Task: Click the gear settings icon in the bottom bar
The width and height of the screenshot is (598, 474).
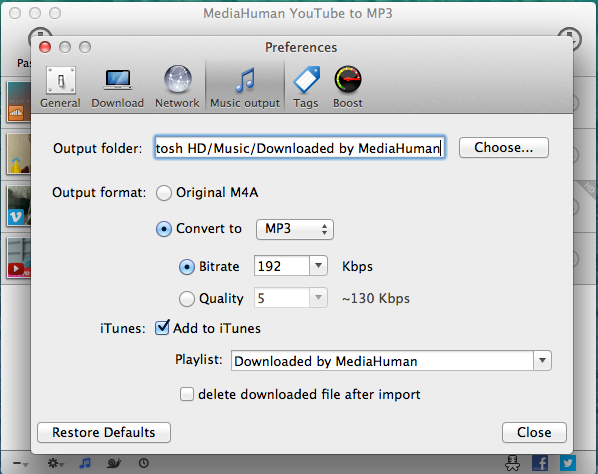Action: 55,463
